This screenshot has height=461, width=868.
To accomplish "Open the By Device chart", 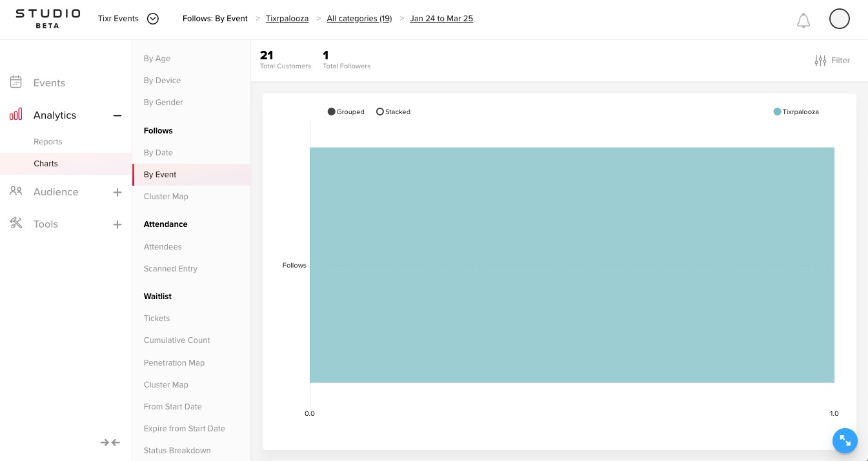I will click(162, 81).
